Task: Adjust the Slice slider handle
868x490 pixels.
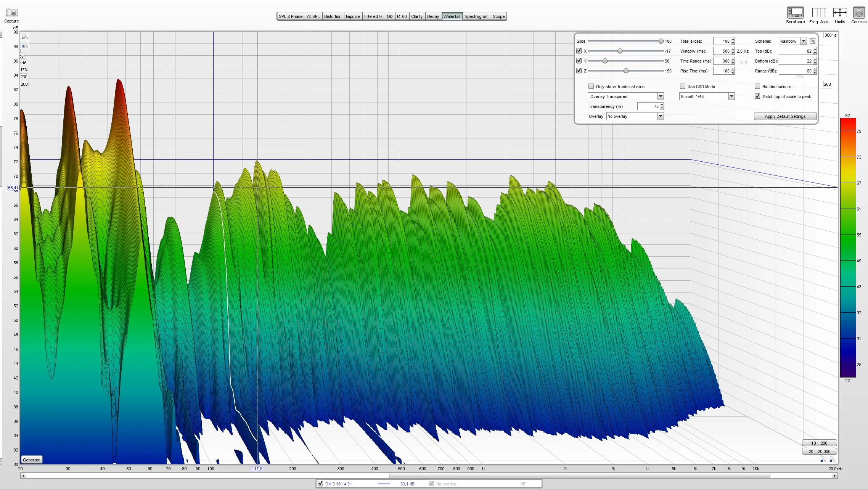Action: coord(661,41)
